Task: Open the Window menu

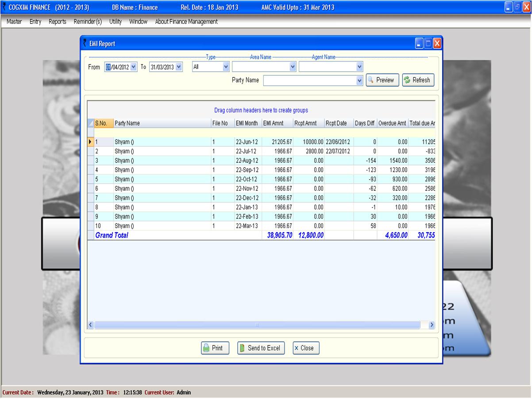Action: [138, 21]
